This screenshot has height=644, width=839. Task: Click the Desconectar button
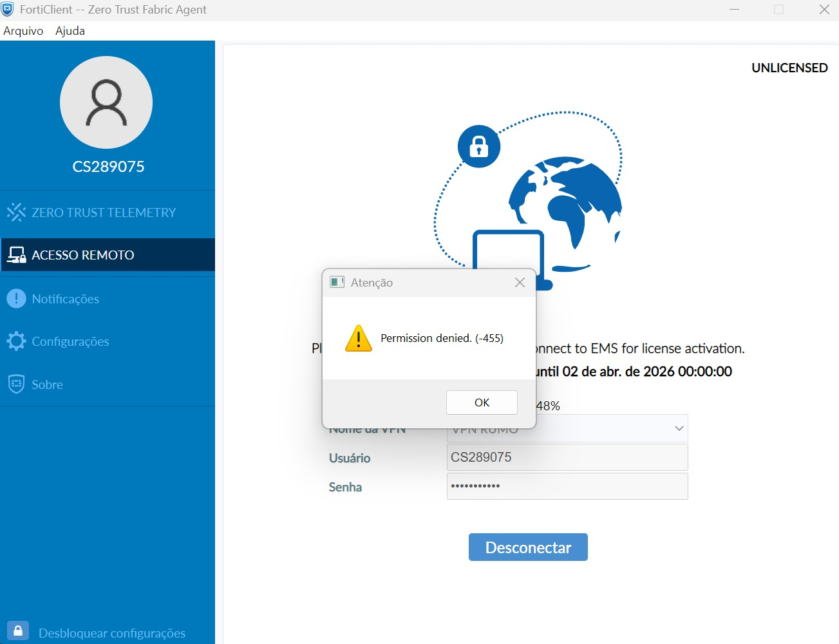528,547
